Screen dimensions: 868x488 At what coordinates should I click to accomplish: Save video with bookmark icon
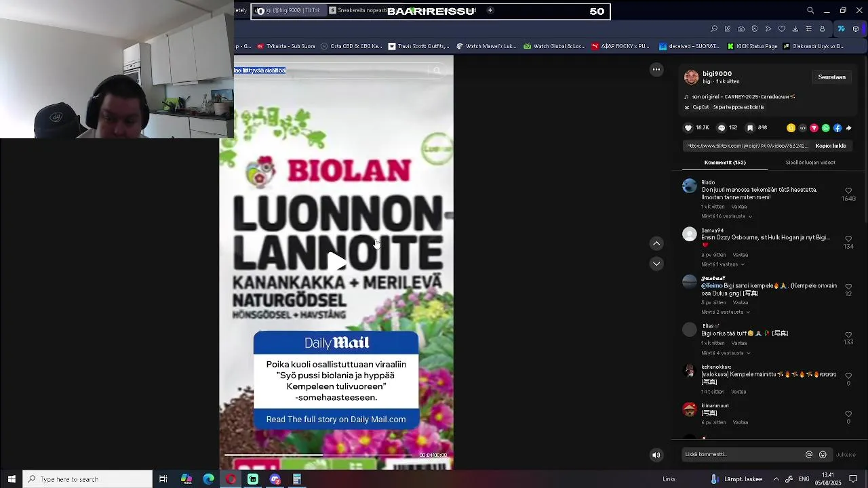click(750, 128)
